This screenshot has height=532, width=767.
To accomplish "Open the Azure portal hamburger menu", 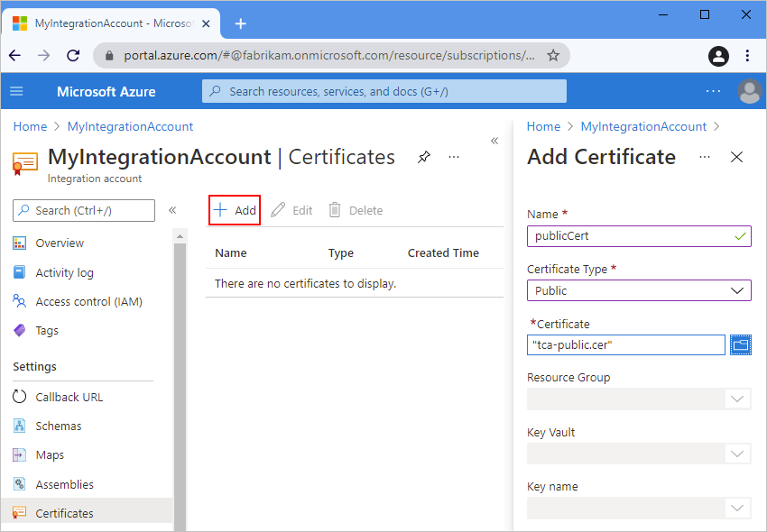I will click(x=16, y=90).
